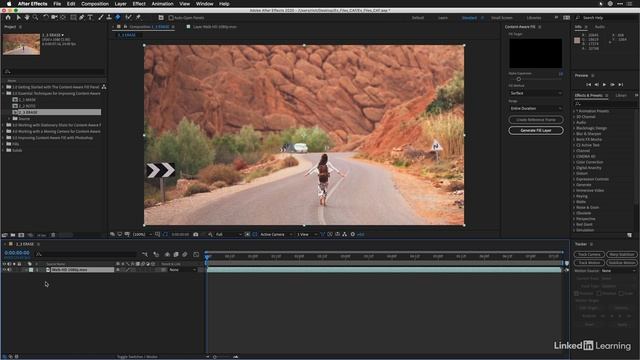Screen dimensions: 640x360
Task: Open the layer's parent None dropdown
Action: click(182, 270)
